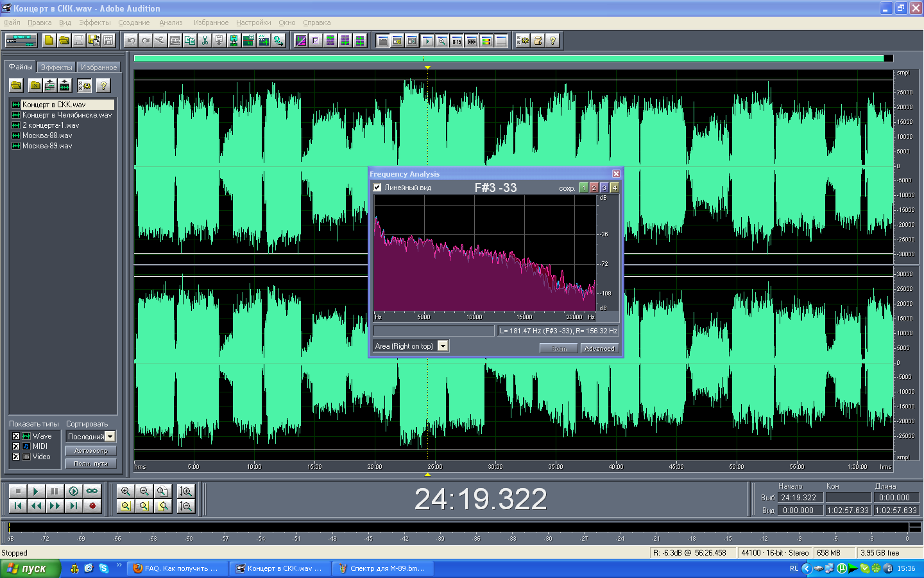The image size is (924, 578).
Task: Click Zoom In Horizontally magnifier
Action: pos(126,491)
